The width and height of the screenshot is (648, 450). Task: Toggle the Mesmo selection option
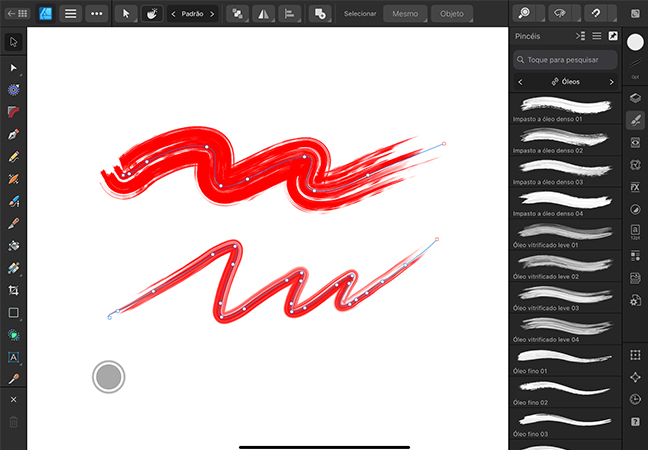click(x=403, y=14)
